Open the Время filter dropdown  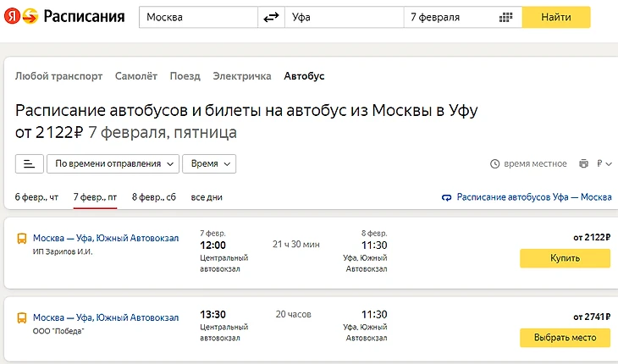(x=211, y=163)
